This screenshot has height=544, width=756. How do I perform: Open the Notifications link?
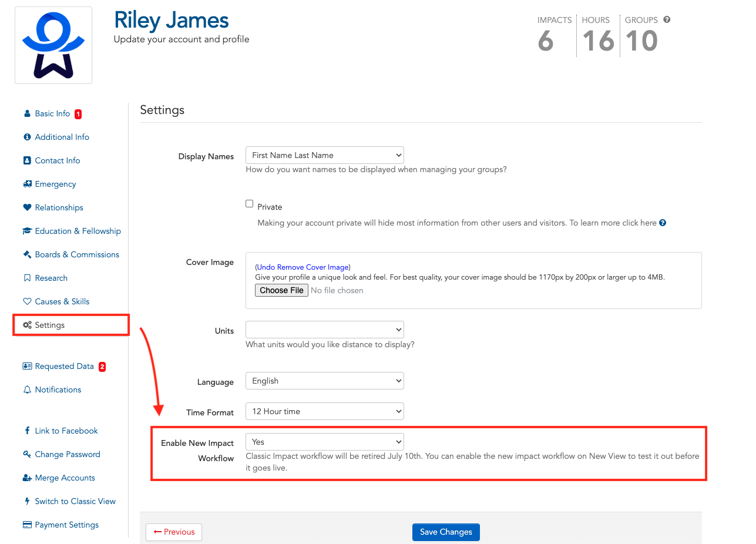click(58, 389)
